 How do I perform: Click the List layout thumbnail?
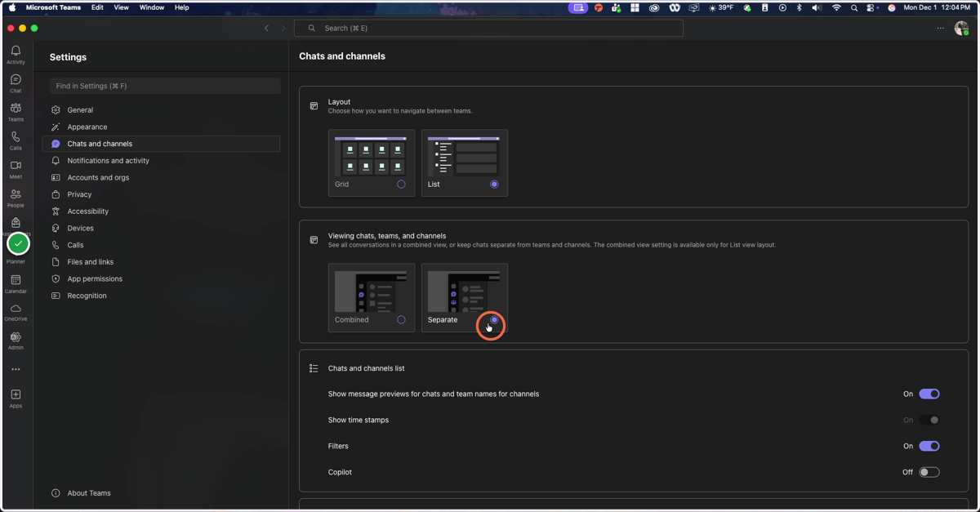point(464,157)
